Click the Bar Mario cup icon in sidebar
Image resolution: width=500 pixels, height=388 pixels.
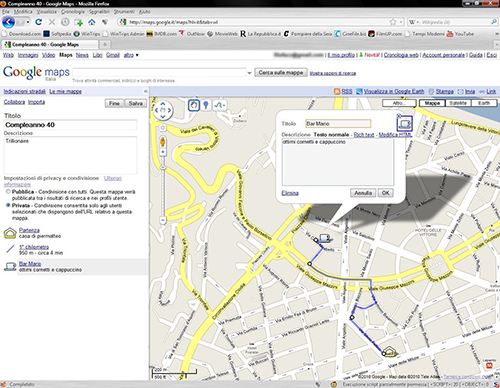10,266
